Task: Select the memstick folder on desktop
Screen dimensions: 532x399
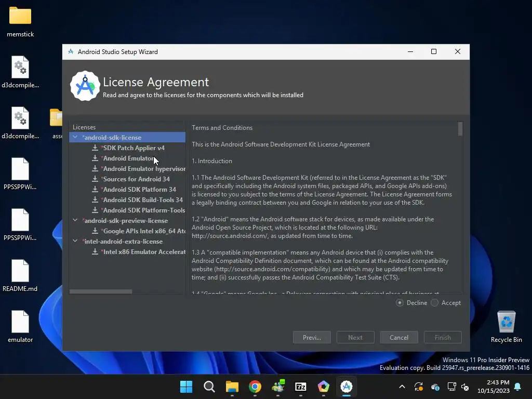Action: point(20,22)
